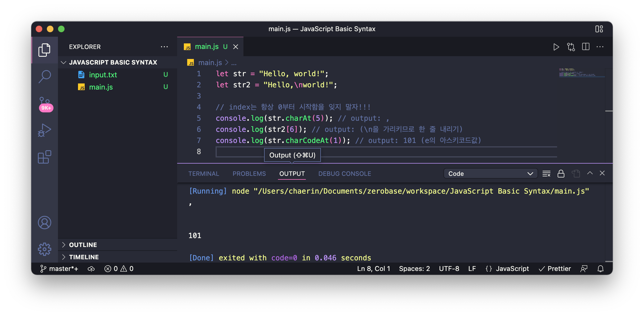Open input.txt in the explorer
This screenshot has height=316, width=644.
pyautogui.click(x=103, y=75)
